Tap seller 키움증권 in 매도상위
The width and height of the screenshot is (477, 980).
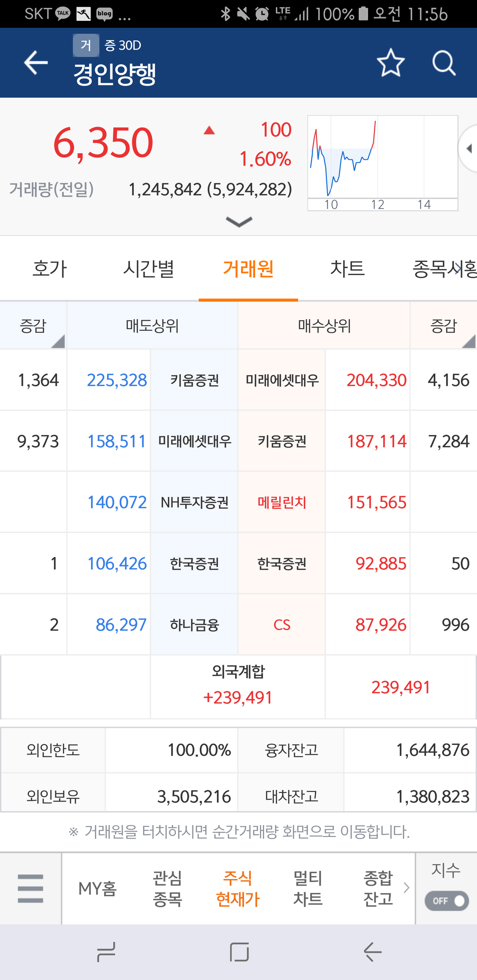194,380
